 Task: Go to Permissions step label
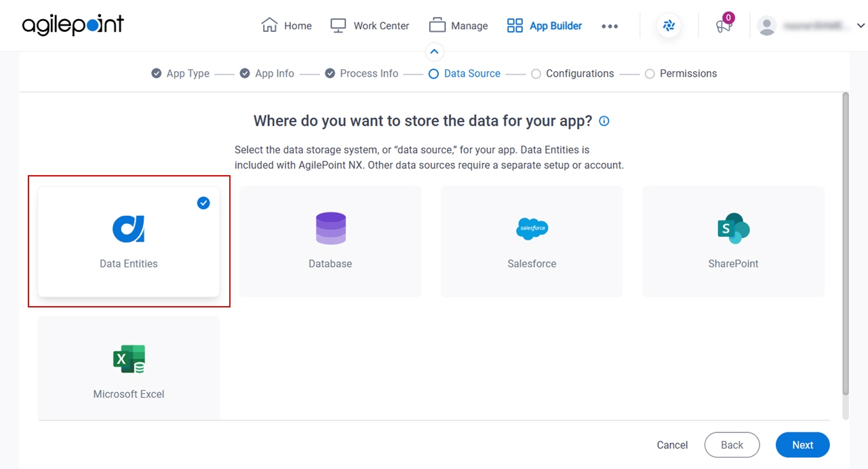(688, 73)
